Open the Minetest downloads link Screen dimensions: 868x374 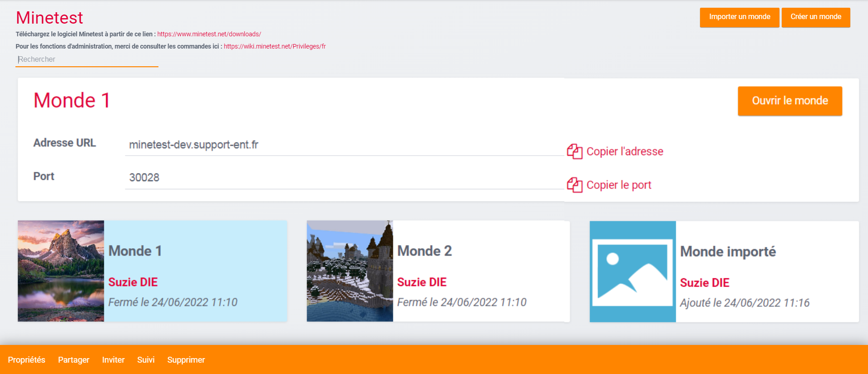(209, 34)
